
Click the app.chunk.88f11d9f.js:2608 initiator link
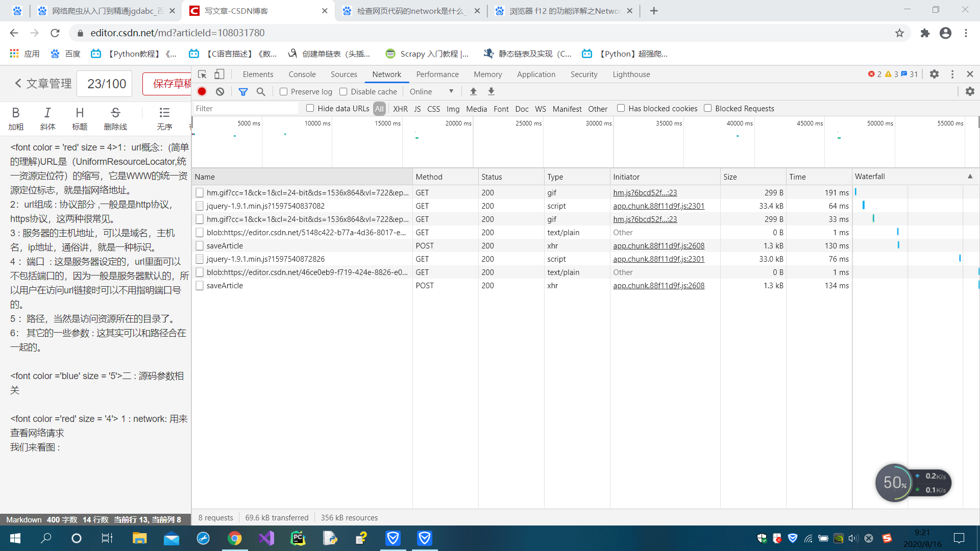point(658,245)
